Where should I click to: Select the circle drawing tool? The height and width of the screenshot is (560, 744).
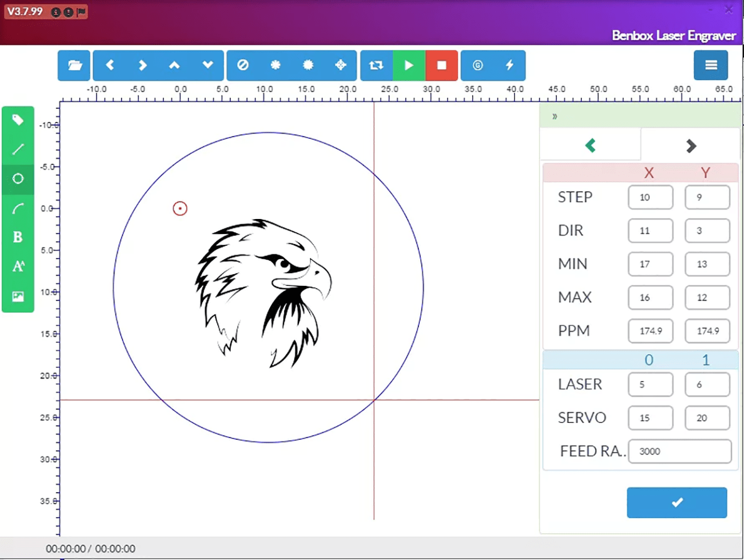[18, 179]
